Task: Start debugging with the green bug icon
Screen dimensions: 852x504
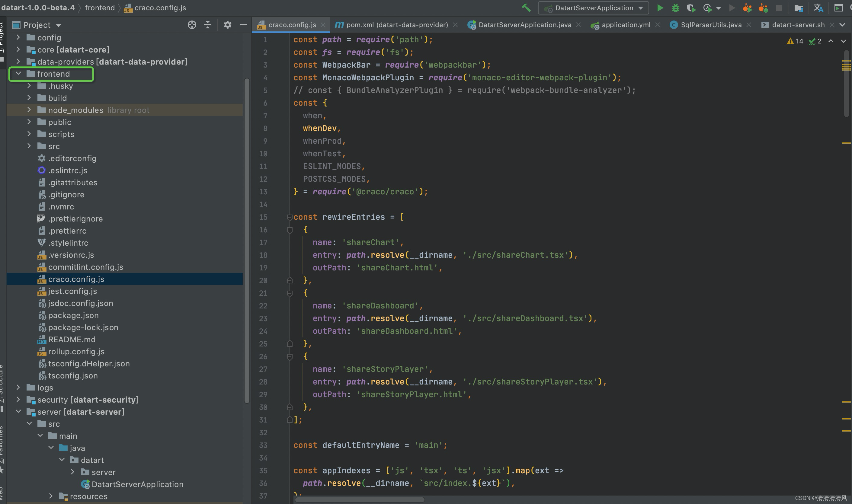Action: pos(675,8)
